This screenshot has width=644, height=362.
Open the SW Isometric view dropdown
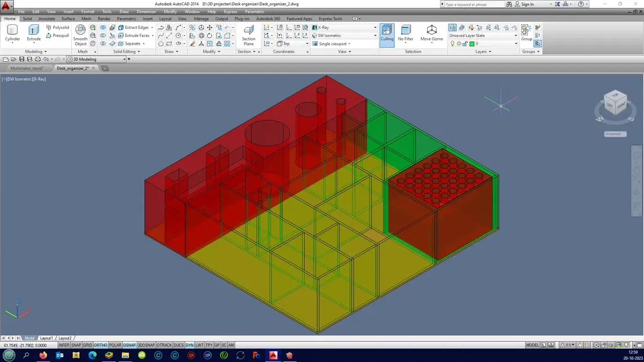tap(344, 36)
